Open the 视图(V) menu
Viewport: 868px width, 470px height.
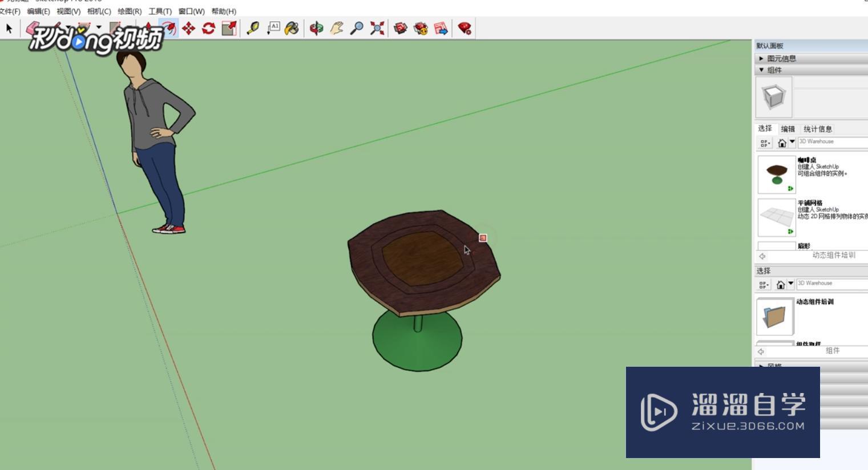coord(68,11)
